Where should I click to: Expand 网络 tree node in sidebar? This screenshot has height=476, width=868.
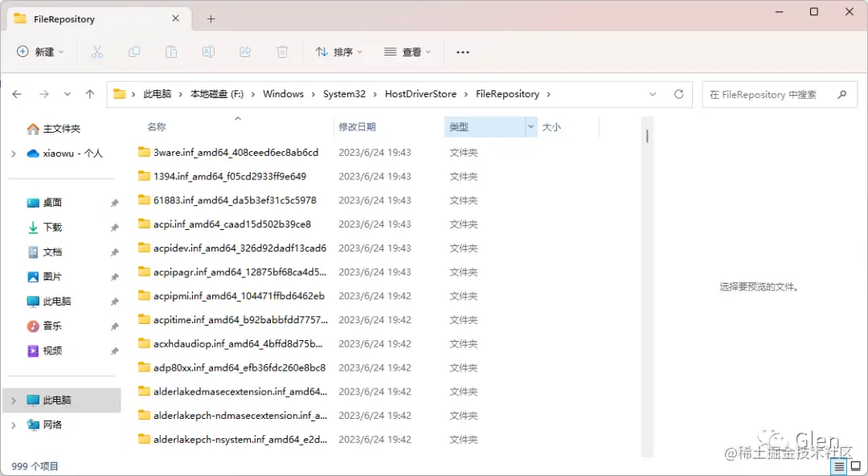pos(14,425)
